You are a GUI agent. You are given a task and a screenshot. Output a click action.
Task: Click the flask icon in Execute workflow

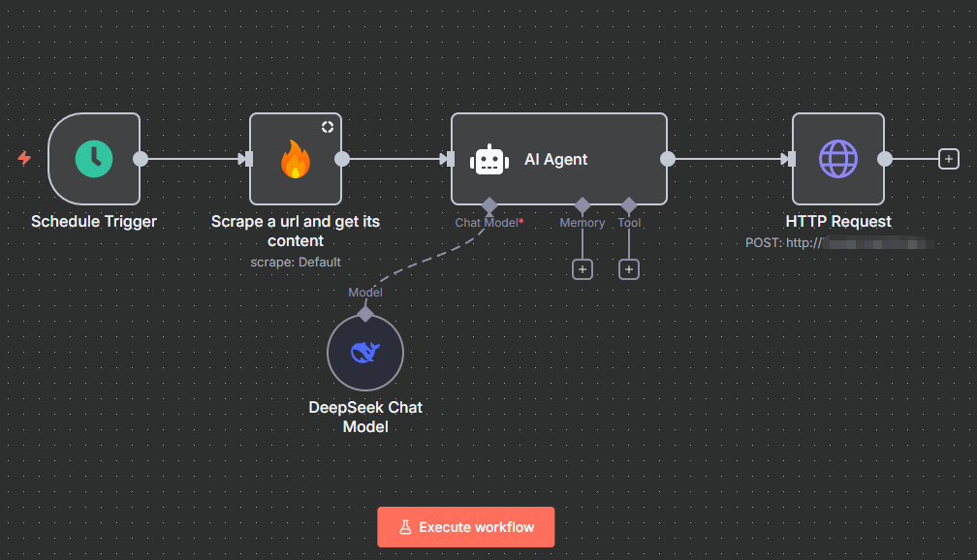[406, 527]
